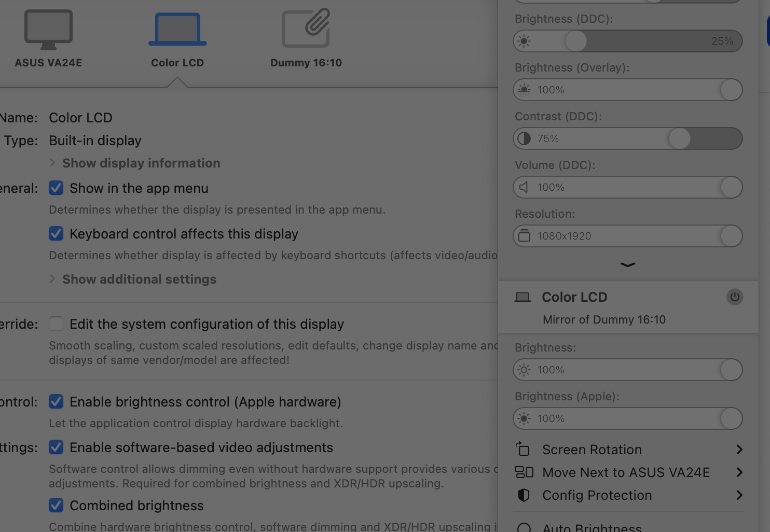This screenshot has height=532, width=770.
Task: Collapse the slider section using the chevron
Action: tap(627, 265)
